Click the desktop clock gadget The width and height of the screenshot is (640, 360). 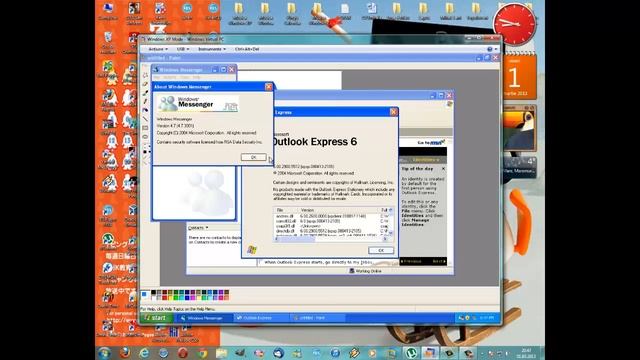pyautogui.click(x=514, y=24)
